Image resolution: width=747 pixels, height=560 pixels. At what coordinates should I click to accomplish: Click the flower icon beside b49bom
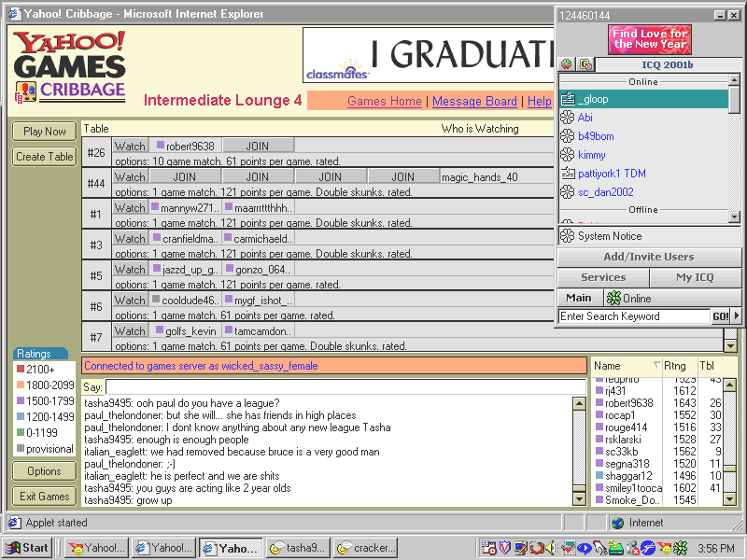(x=568, y=135)
